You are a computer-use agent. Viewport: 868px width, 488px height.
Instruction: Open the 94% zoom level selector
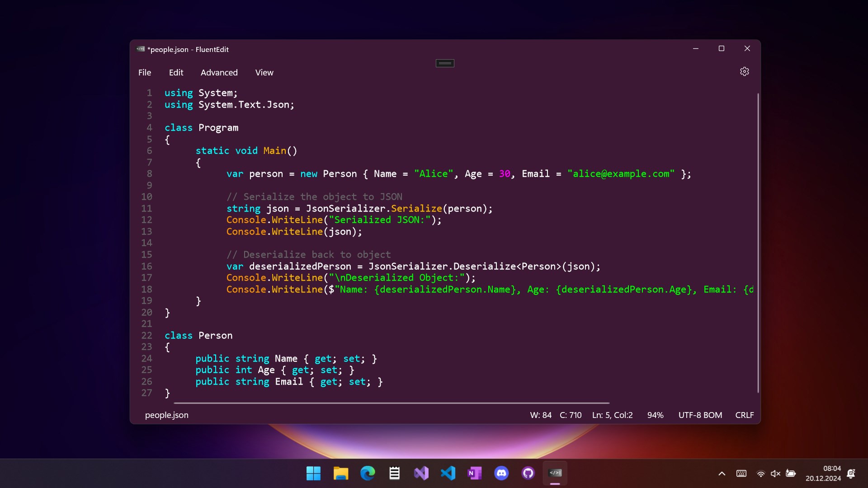click(655, 415)
